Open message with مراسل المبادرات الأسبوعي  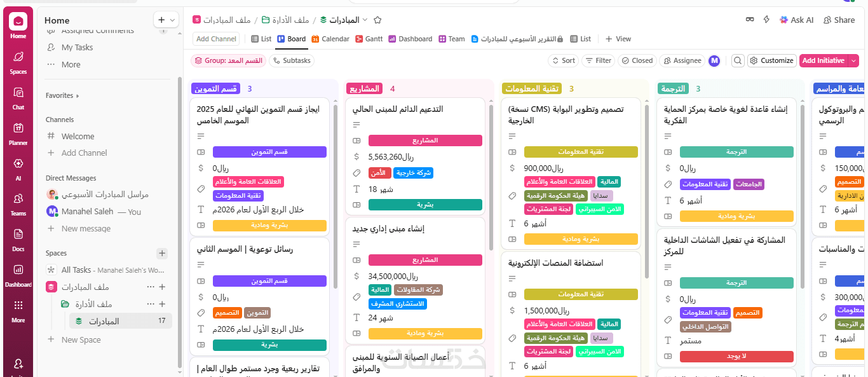[x=105, y=195]
